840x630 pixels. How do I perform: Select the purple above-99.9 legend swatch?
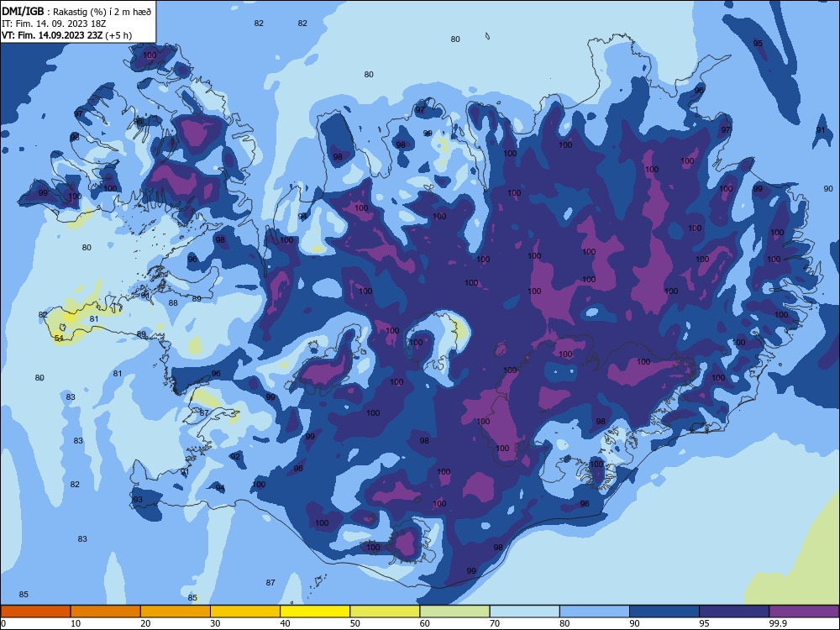(x=804, y=612)
